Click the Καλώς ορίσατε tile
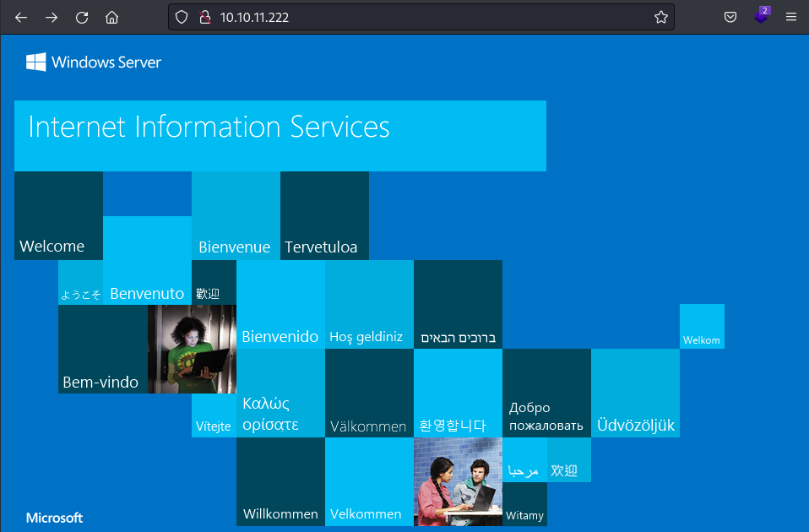This screenshot has width=809, height=532. (x=280, y=394)
